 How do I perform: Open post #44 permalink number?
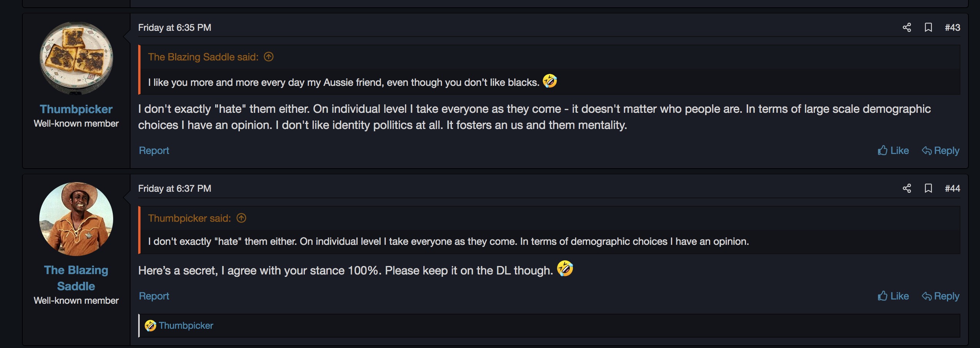tap(952, 188)
